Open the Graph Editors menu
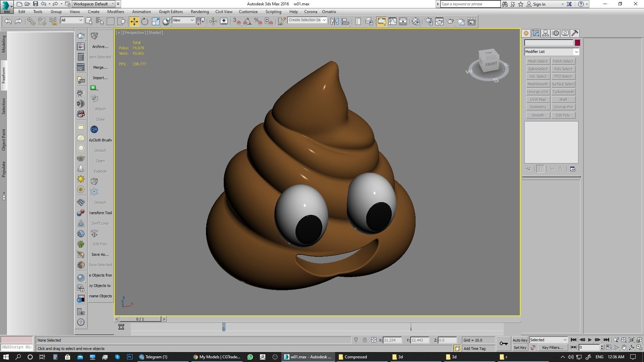Image resolution: width=644 pixels, height=362 pixels. [171, 12]
